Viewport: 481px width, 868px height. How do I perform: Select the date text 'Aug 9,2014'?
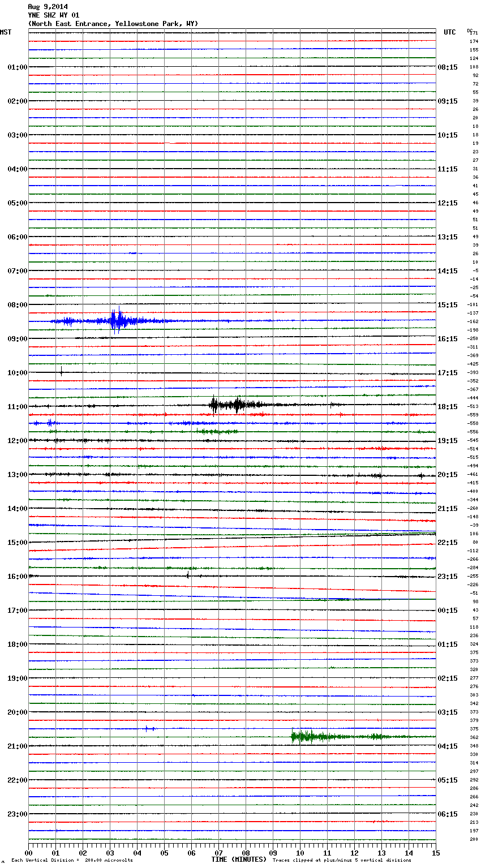click(48, 7)
